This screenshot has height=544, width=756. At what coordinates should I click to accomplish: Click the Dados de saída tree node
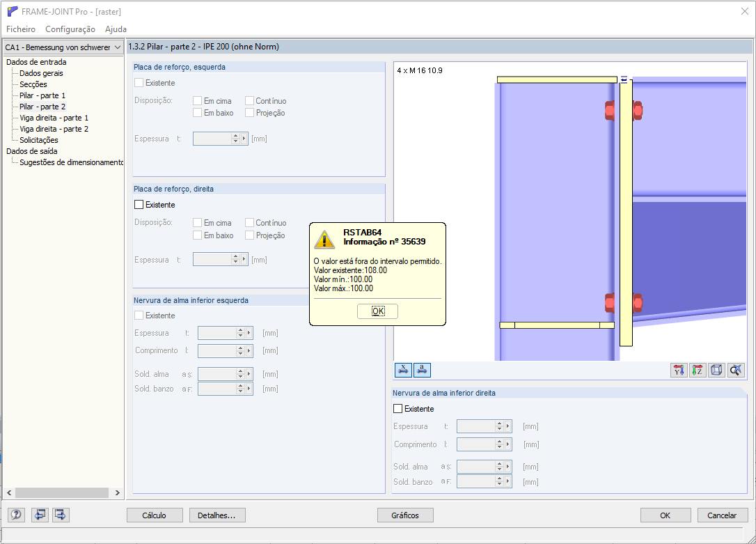[x=32, y=151]
